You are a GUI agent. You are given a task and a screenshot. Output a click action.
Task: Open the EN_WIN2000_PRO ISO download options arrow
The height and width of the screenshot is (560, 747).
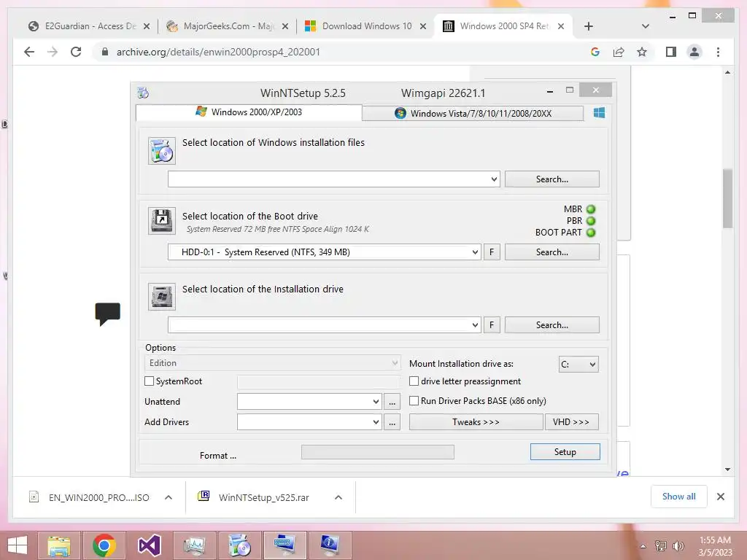169,497
